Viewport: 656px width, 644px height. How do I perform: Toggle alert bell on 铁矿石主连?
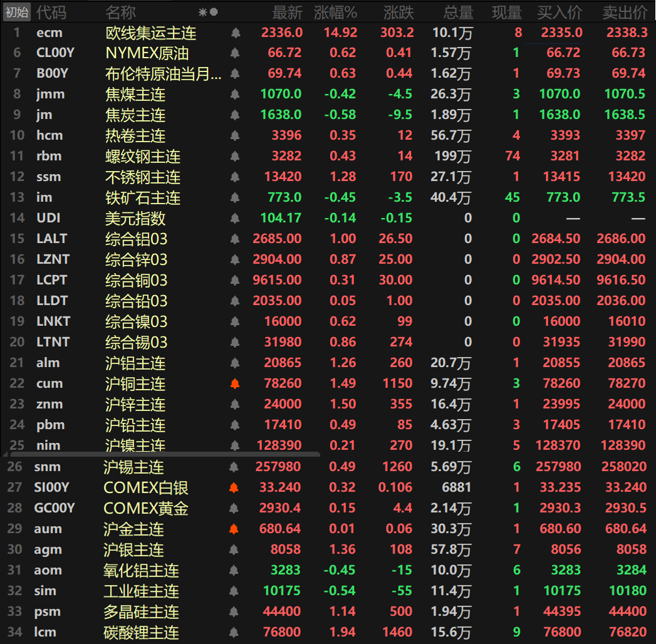[235, 197]
